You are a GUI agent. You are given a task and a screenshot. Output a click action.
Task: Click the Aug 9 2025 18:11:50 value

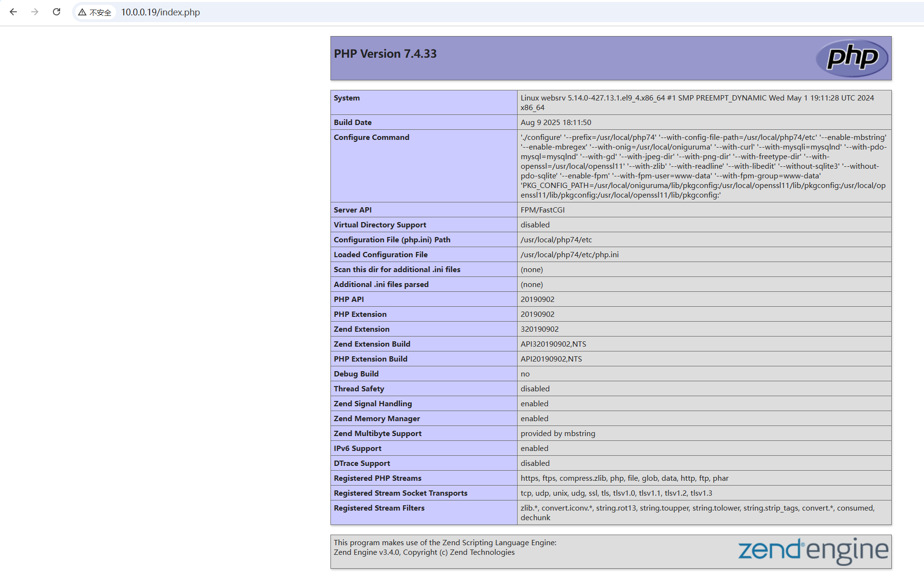coord(556,123)
